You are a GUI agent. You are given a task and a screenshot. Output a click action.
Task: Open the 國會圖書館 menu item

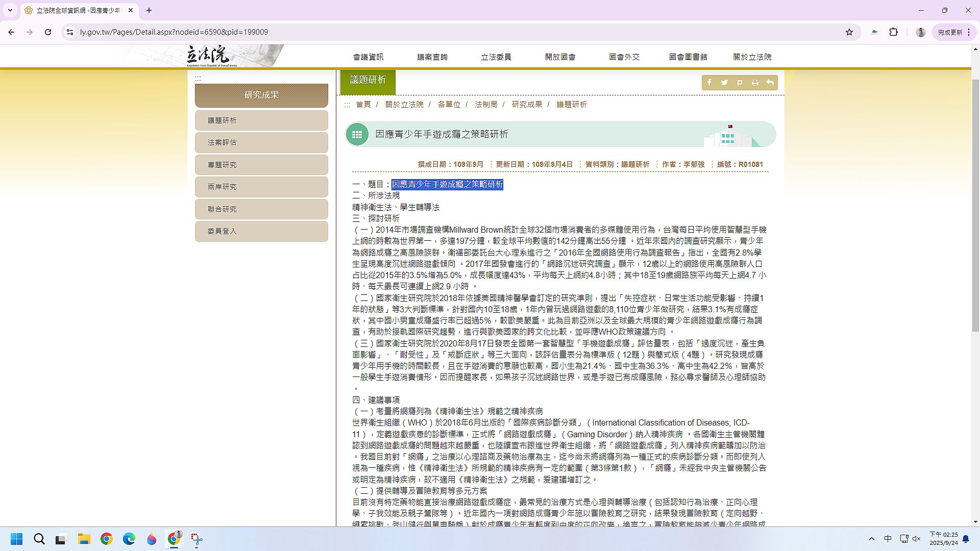pos(688,57)
